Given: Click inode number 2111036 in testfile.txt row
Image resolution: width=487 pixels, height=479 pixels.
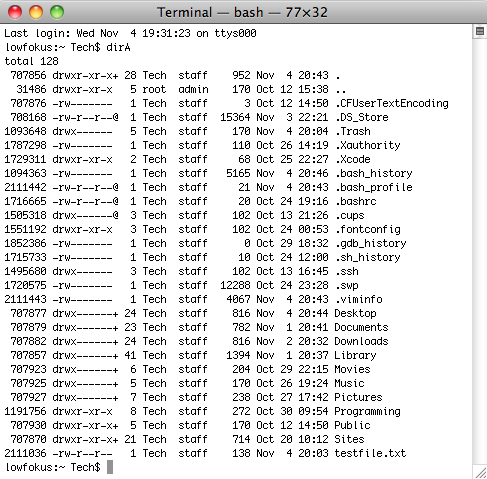Looking at the screenshot, I should click(x=25, y=453).
